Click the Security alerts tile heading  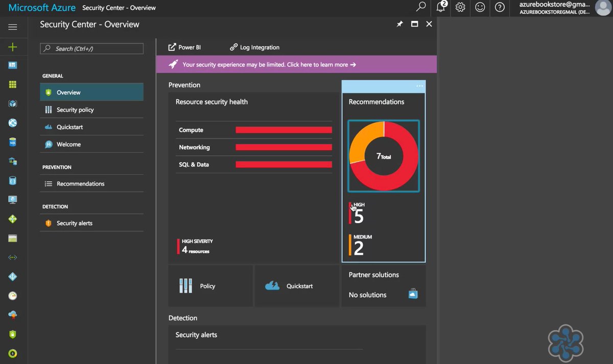coord(196,335)
